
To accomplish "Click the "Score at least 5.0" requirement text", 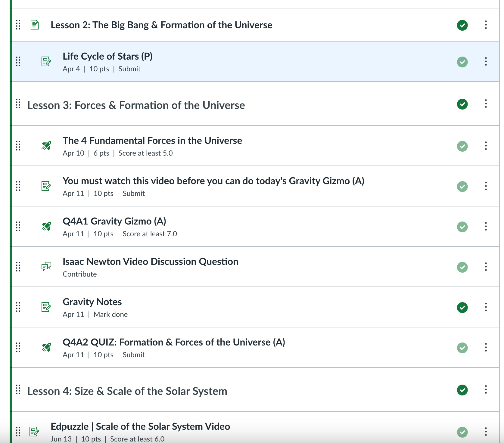I will tap(145, 153).
